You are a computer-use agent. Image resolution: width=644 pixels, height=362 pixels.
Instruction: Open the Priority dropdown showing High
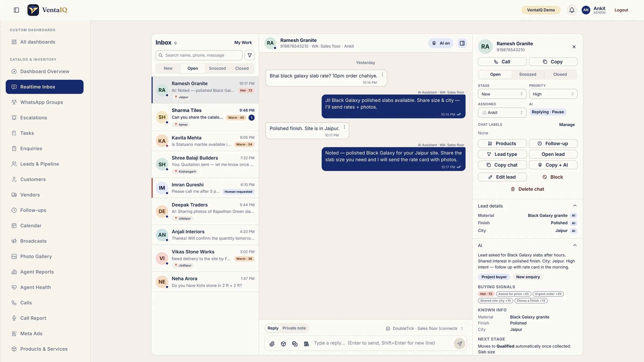pos(553,94)
